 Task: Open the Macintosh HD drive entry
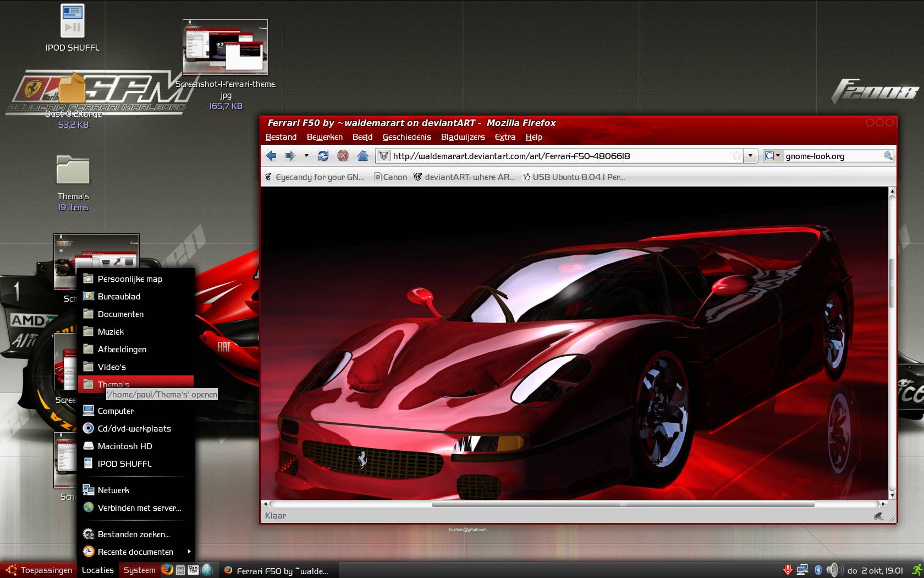point(136,446)
